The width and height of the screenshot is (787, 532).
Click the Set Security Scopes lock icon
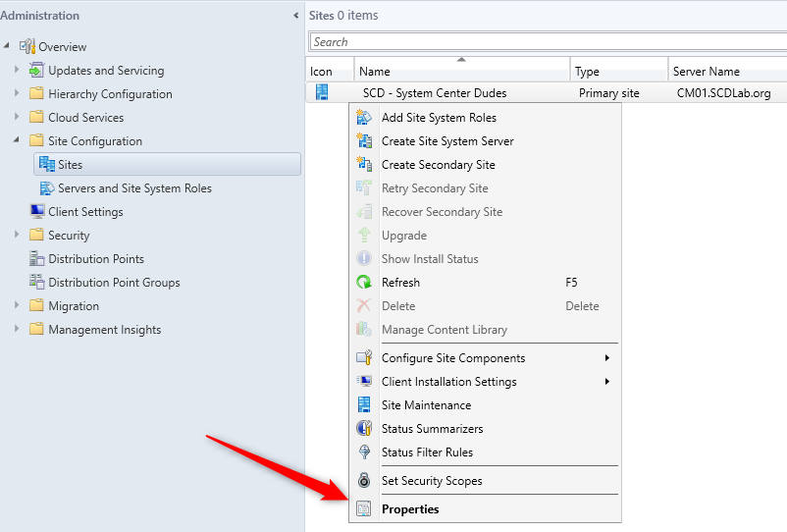pyautogui.click(x=364, y=480)
